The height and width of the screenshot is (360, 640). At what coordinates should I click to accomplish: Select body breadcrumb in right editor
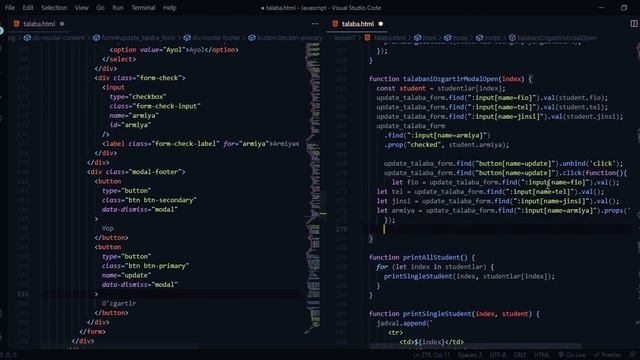[x=460, y=38]
